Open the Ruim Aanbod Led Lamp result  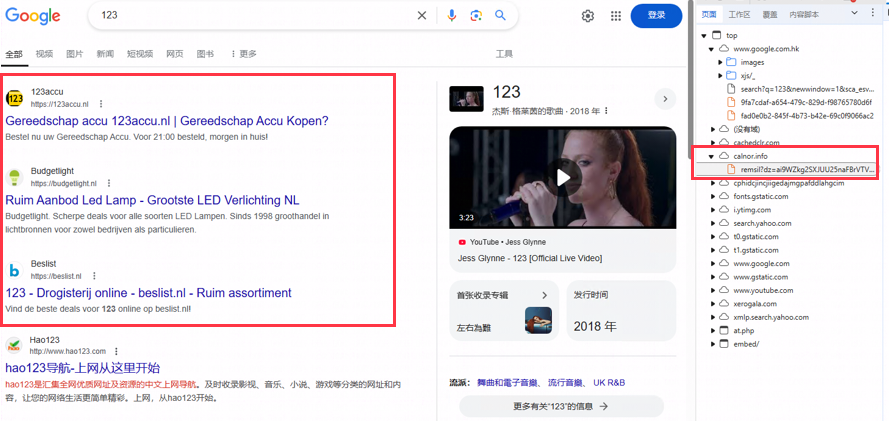pyautogui.click(x=152, y=200)
